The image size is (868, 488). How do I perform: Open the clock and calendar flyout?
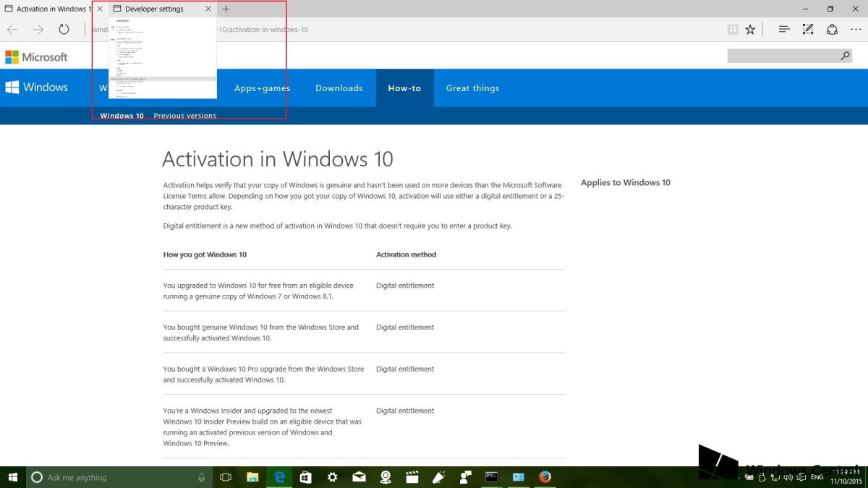[x=848, y=477]
